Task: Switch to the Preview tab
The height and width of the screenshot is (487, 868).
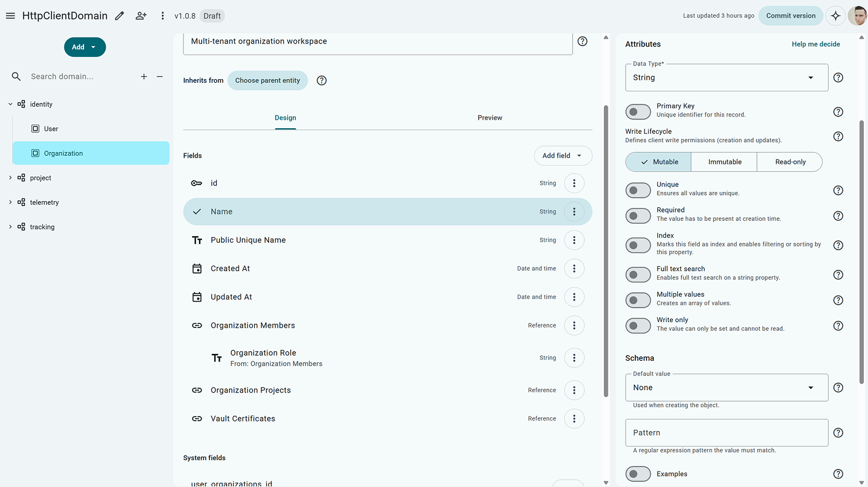Action: tap(490, 118)
